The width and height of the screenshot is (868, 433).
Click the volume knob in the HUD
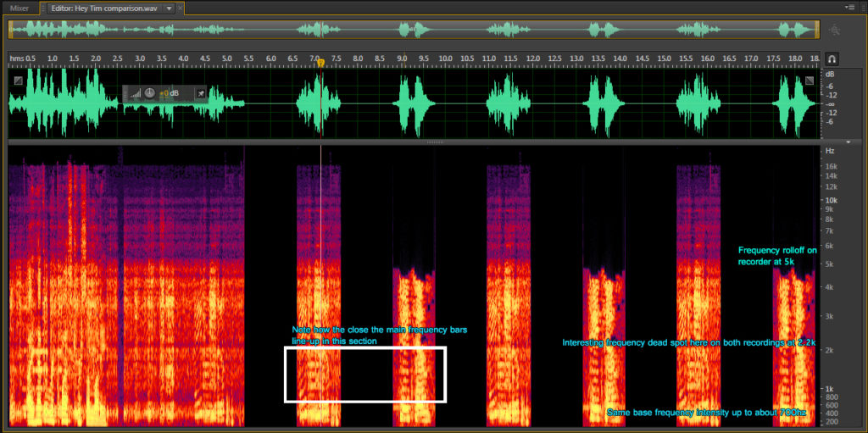tap(150, 93)
